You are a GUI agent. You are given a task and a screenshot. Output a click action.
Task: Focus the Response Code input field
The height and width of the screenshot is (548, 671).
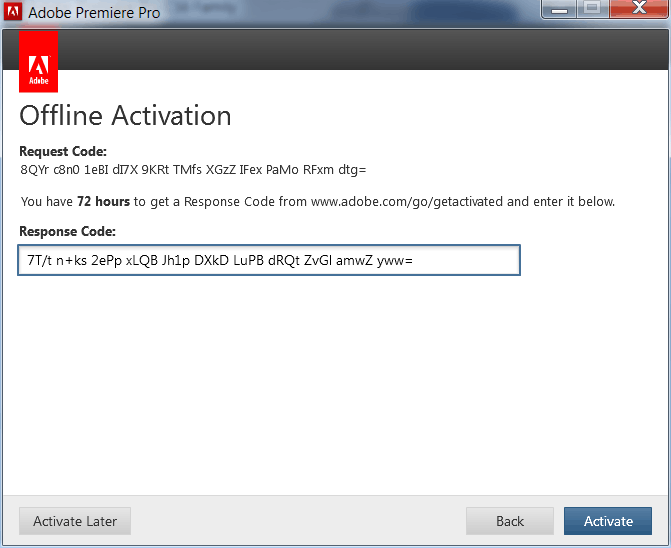269,260
